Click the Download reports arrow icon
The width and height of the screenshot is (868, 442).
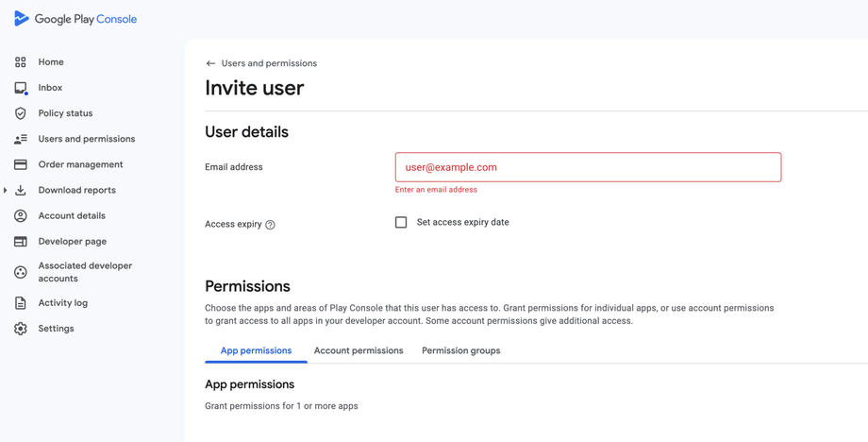tap(21, 190)
